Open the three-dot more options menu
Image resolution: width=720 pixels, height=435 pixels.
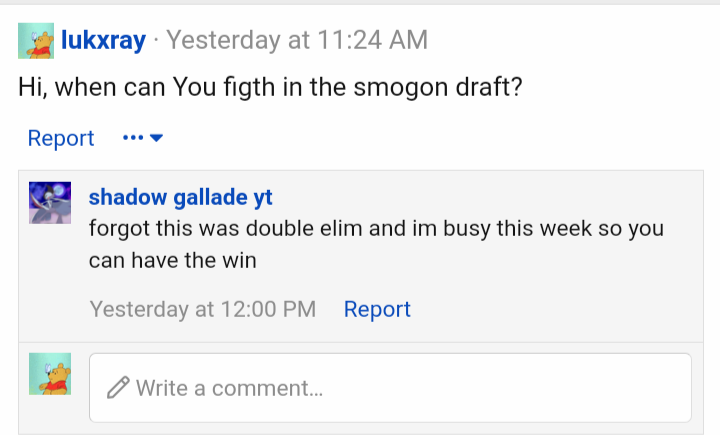[133, 137]
